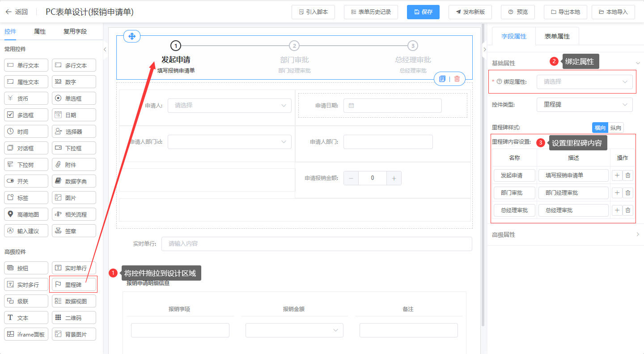Switch milestone style to 纵向

pos(615,128)
